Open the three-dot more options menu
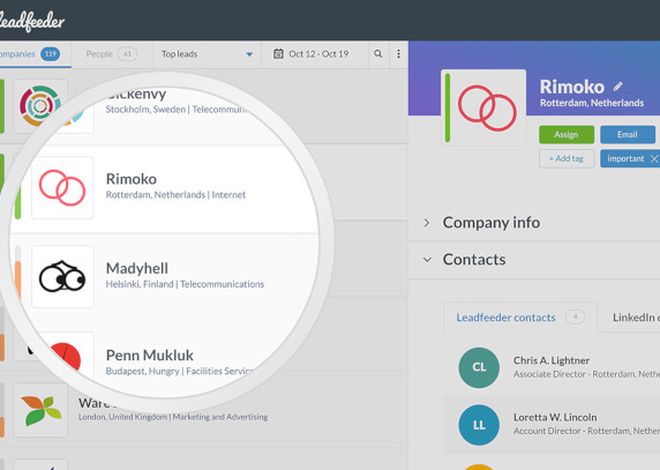Viewport: 660px width, 470px height. point(398,54)
